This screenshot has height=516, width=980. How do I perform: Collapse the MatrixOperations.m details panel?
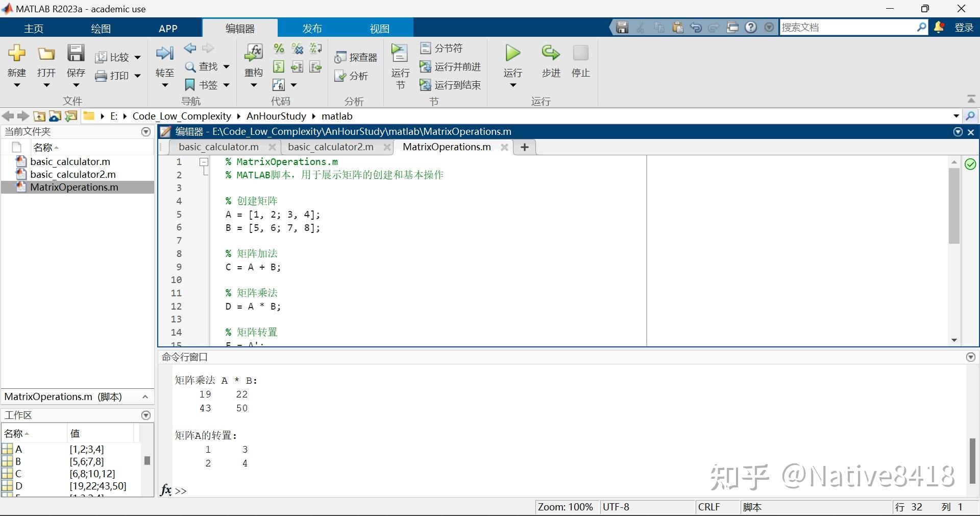tap(145, 397)
